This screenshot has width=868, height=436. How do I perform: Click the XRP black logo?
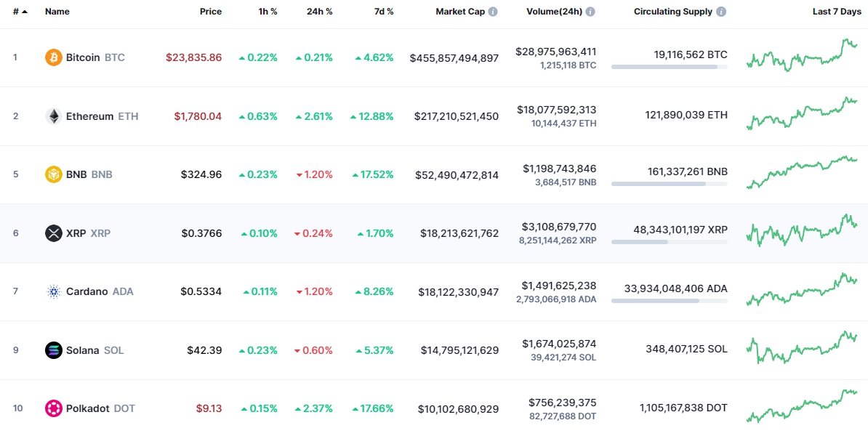coord(54,233)
